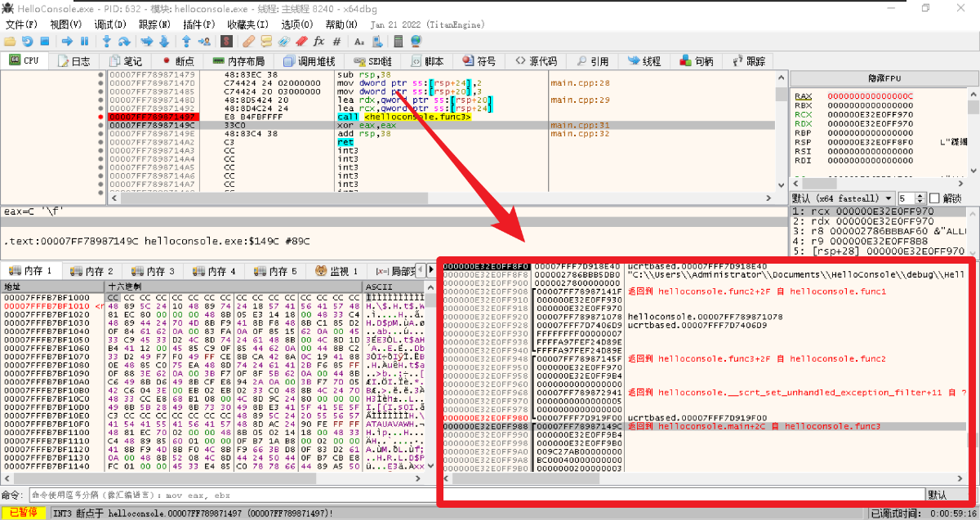Image resolution: width=980 pixels, height=520 pixels.
Task: Switch to the 内存布局 tab
Action: (238, 61)
